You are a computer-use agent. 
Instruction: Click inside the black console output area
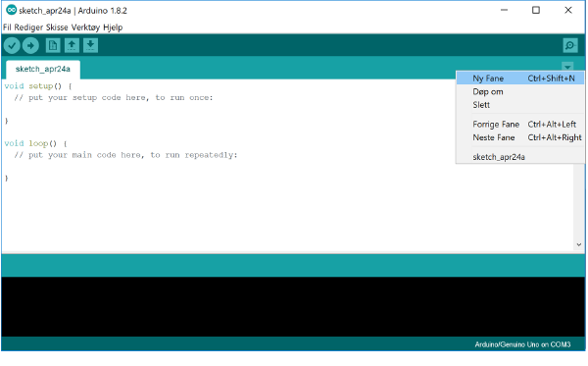tap(293, 307)
